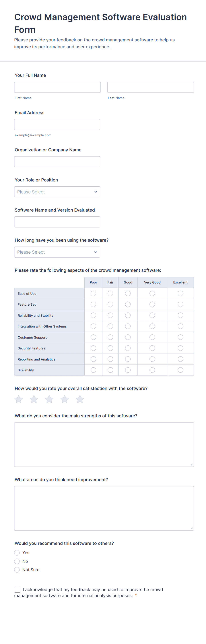The height and width of the screenshot is (644, 206).
Task: Select Yes for recommending the software
Action: (17, 553)
